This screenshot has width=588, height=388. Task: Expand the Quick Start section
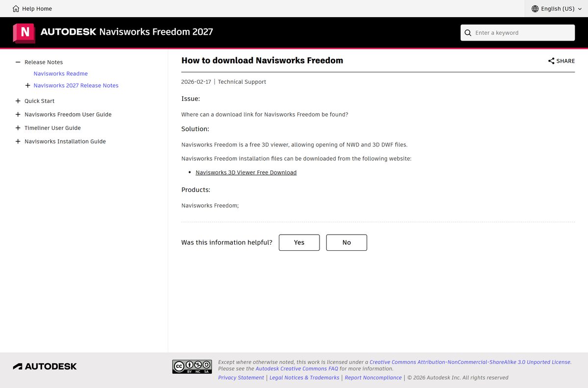point(18,101)
